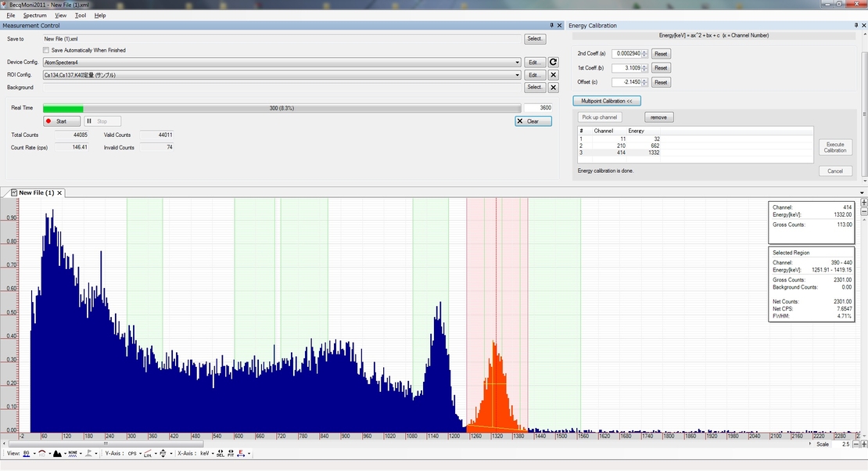
Task: Close the New File (1) tab
Action: coord(59,192)
